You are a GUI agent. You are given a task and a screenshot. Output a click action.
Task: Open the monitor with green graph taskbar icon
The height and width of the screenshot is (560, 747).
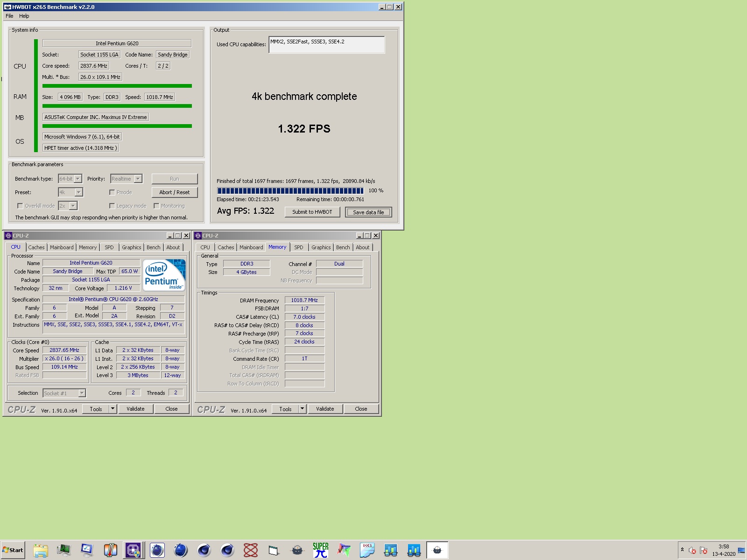64,550
